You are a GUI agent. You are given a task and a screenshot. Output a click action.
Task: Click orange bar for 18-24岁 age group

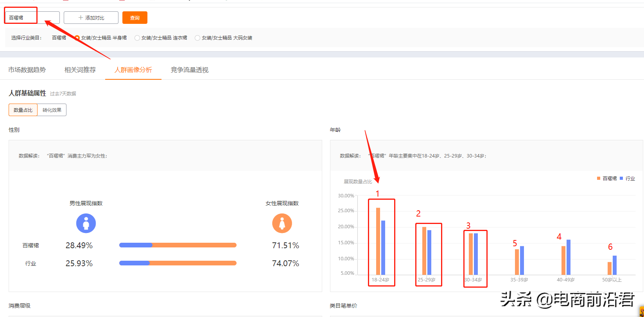pyautogui.click(x=378, y=241)
